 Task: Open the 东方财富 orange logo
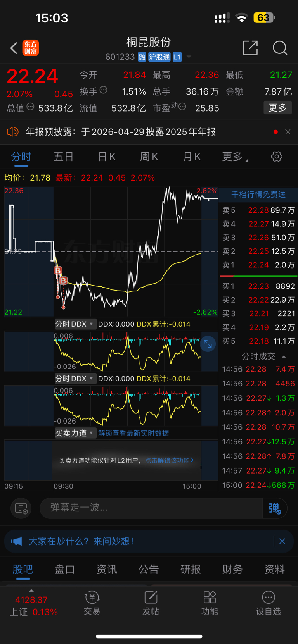tap(31, 48)
